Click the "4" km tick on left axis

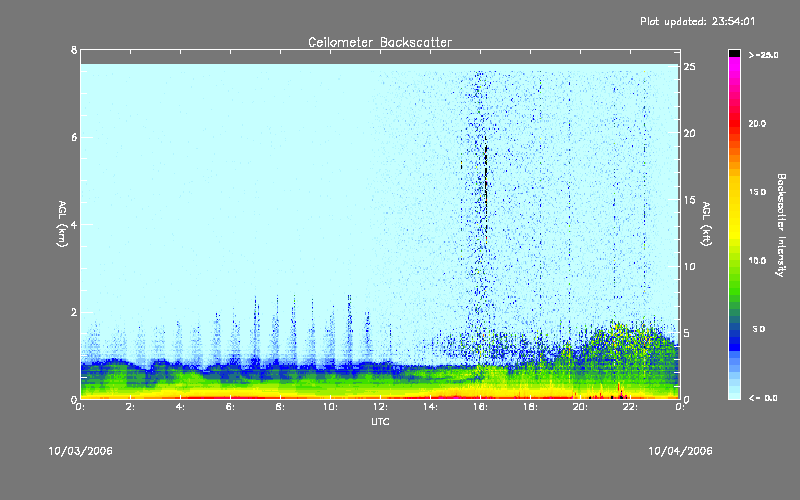74,224
